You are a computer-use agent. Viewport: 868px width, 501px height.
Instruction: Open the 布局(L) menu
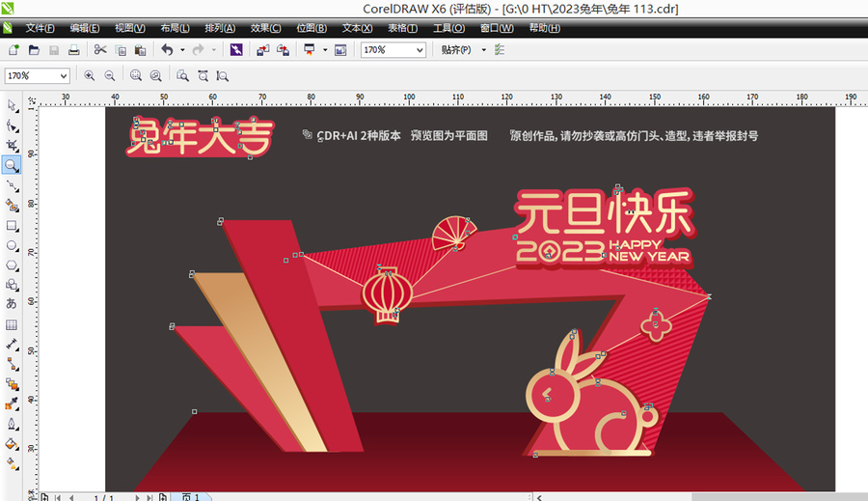[x=175, y=28]
